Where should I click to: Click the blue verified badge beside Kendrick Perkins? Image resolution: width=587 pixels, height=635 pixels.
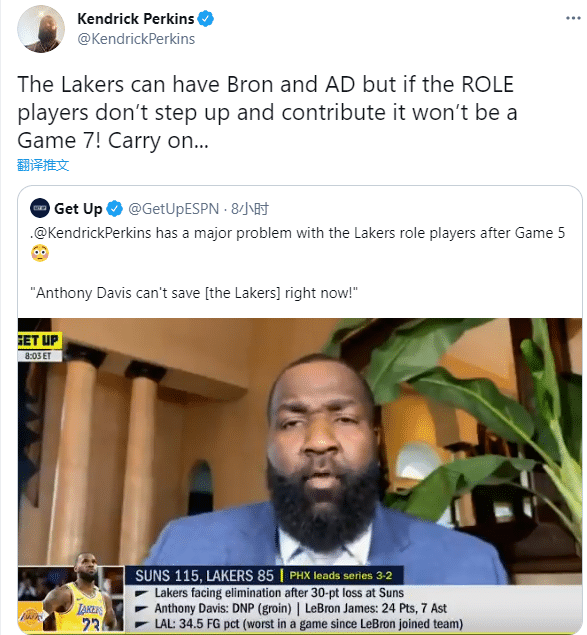coord(206,19)
